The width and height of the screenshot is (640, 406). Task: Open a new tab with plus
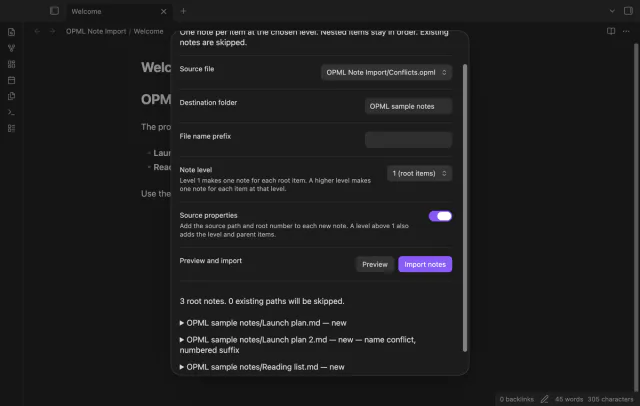[x=183, y=11]
